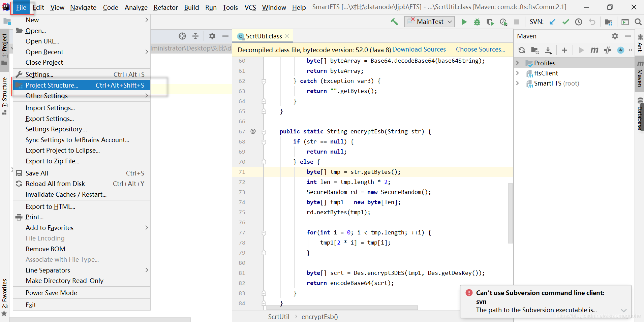644x322 pixels.
Task: Choose Project Structure menu entry
Action: (82, 85)
